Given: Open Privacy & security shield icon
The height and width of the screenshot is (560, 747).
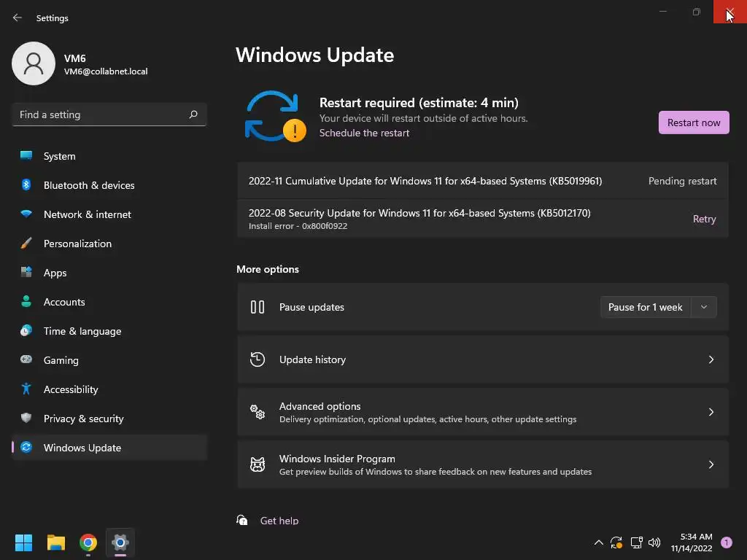Looking at the screenshot, I should click(x=26, y=419).
